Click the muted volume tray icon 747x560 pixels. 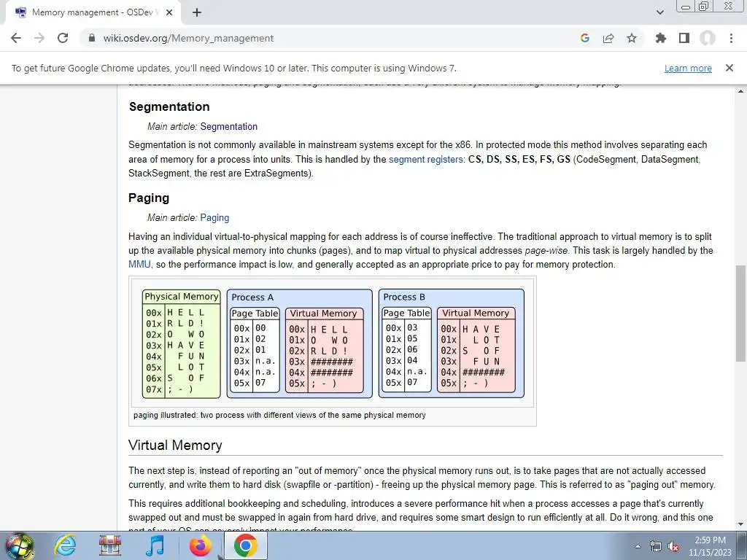[673, 546]
